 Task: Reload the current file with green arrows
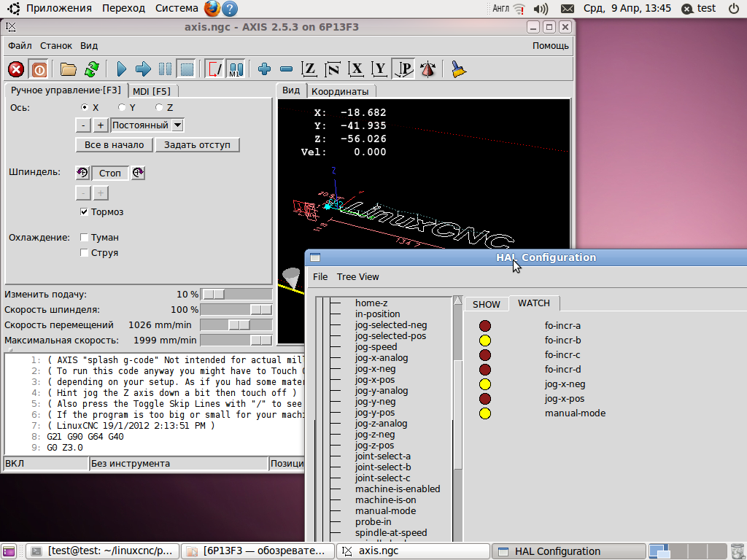click(91, 69)
